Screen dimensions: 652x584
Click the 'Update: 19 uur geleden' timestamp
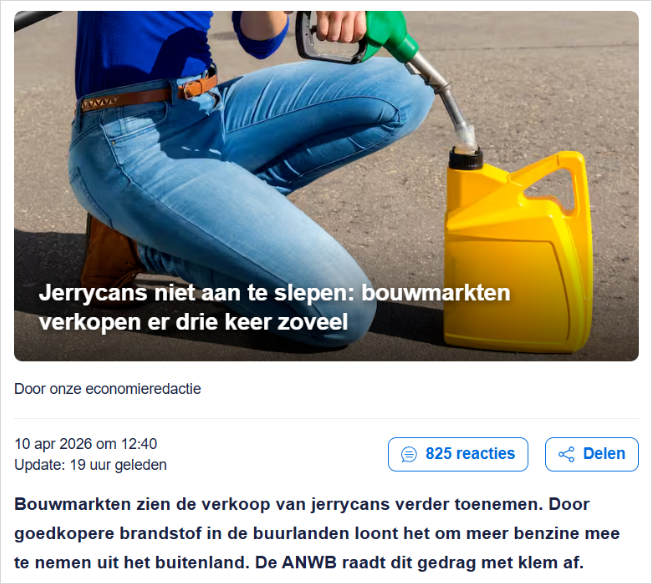pyautogui.click(x=91, y=465)
